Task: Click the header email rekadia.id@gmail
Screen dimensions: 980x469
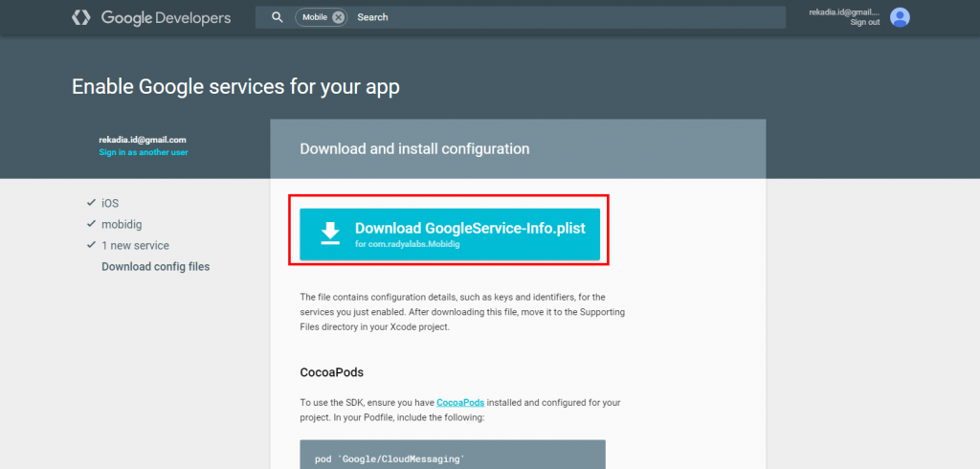Action: pyautogui.click(x=844, y=12)
